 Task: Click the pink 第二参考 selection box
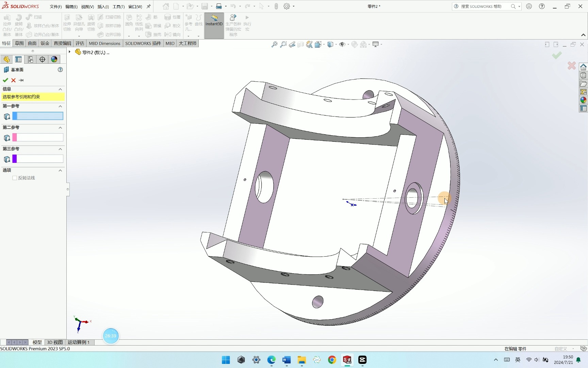point(38,137)
